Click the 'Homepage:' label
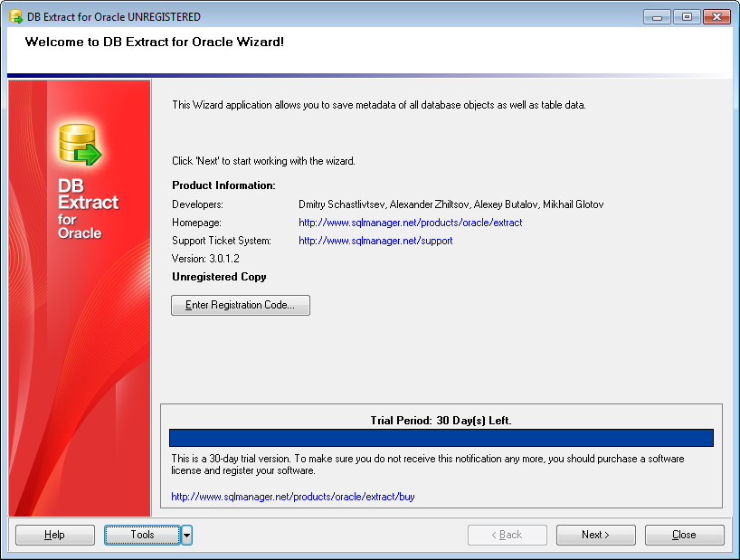740x560 pixels. (x=196, y=223)
